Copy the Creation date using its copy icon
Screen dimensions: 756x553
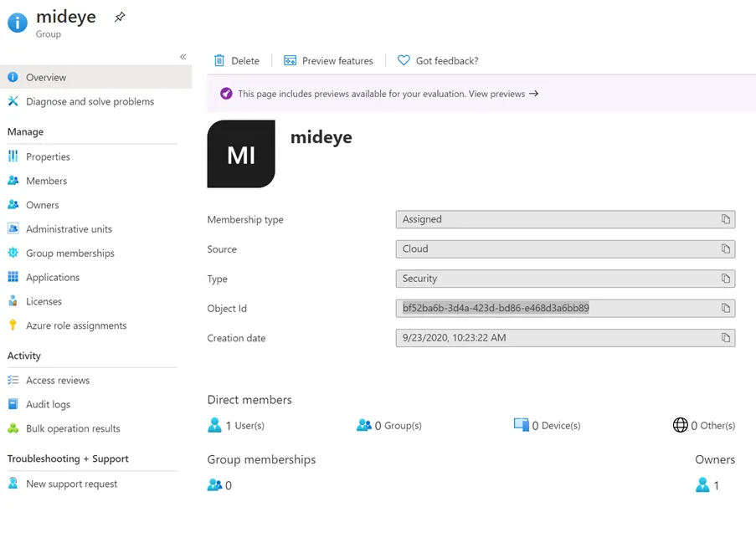726,337
